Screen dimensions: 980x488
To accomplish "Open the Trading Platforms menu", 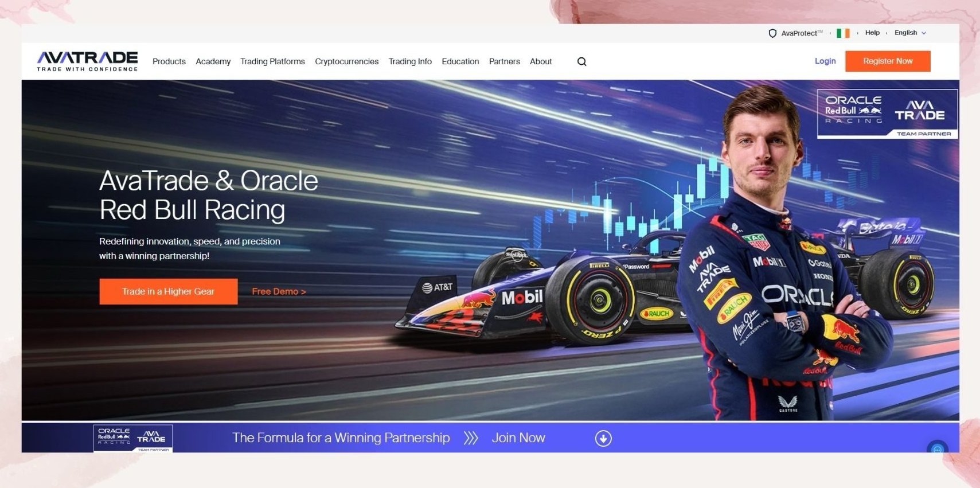I will click(272, 61).
